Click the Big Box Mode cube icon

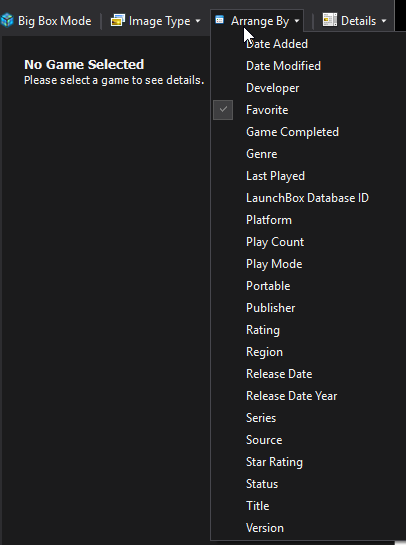(x=7, y=21)
